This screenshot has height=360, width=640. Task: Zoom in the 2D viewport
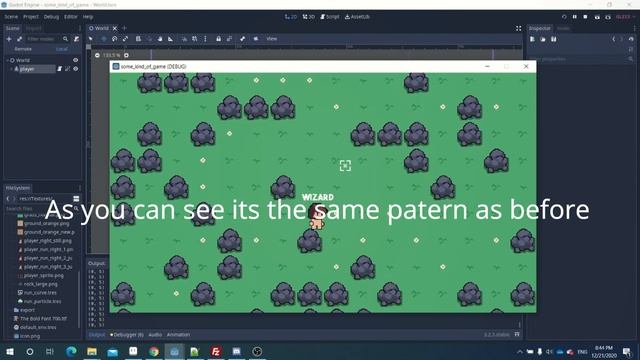coord(127,55)
